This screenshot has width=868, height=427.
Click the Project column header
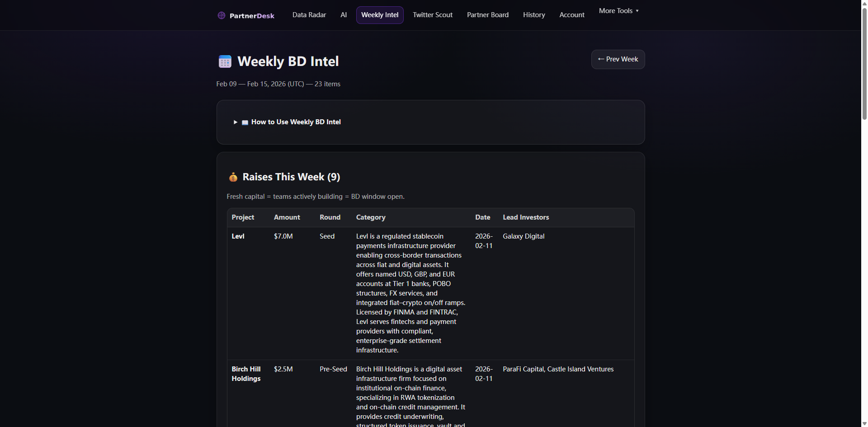pos(243,217)
